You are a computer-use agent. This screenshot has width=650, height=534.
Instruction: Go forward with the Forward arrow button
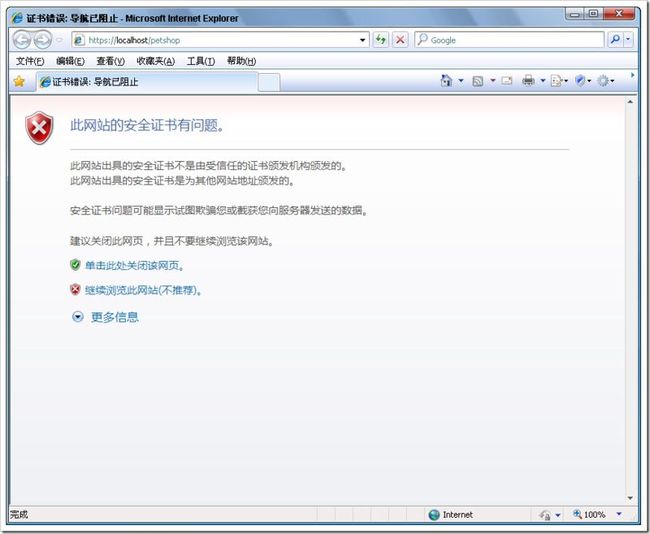[x=43, y=40]
